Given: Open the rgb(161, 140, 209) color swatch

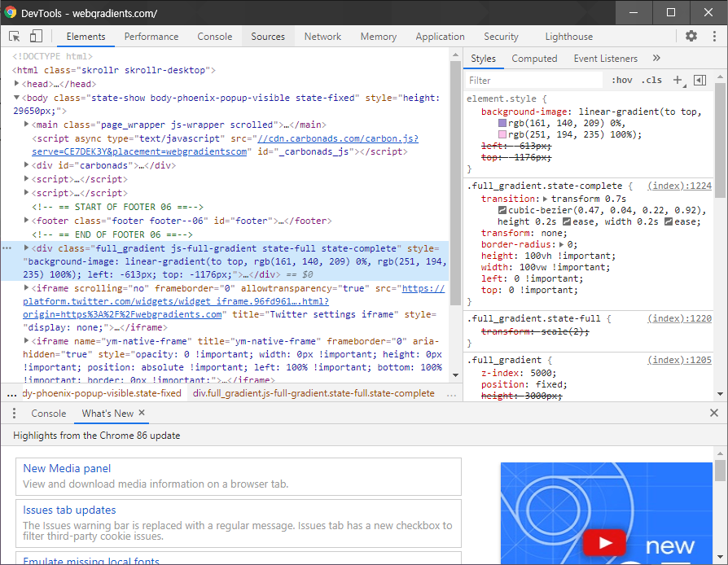Looking at the screenshot, I should (502, 123).
